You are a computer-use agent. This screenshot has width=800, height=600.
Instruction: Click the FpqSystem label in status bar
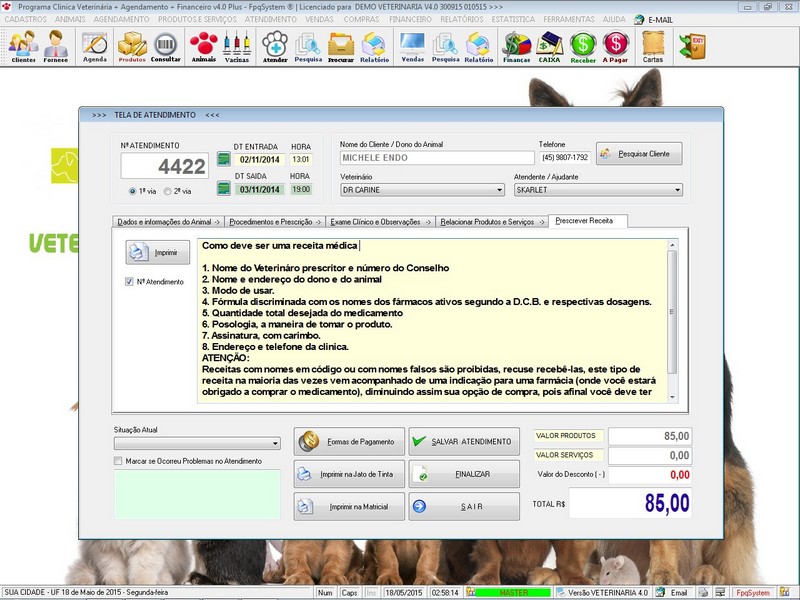(753, 592)
